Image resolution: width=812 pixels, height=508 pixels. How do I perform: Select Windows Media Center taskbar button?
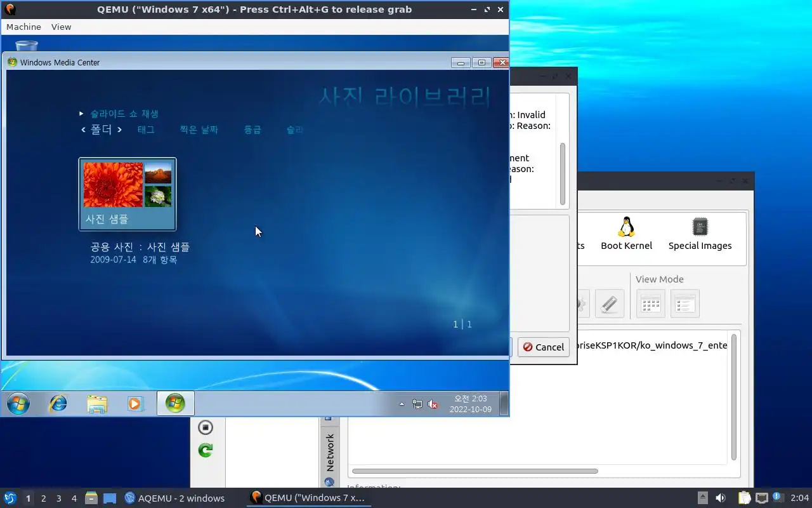coord(175,403)
